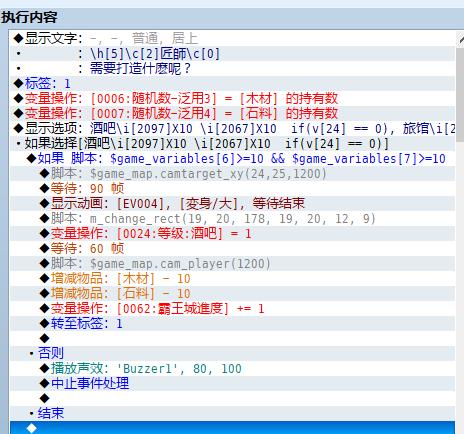The height and width of the screenshot is (434, 464).
Task: Click the empty command row above '否则'
Action: 232,338
